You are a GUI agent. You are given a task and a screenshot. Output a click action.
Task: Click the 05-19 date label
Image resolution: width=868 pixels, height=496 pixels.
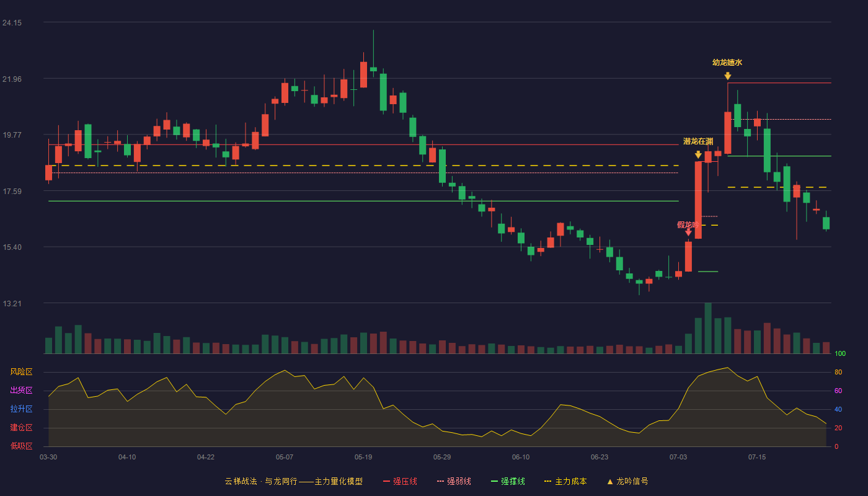[x=363, y=457]
